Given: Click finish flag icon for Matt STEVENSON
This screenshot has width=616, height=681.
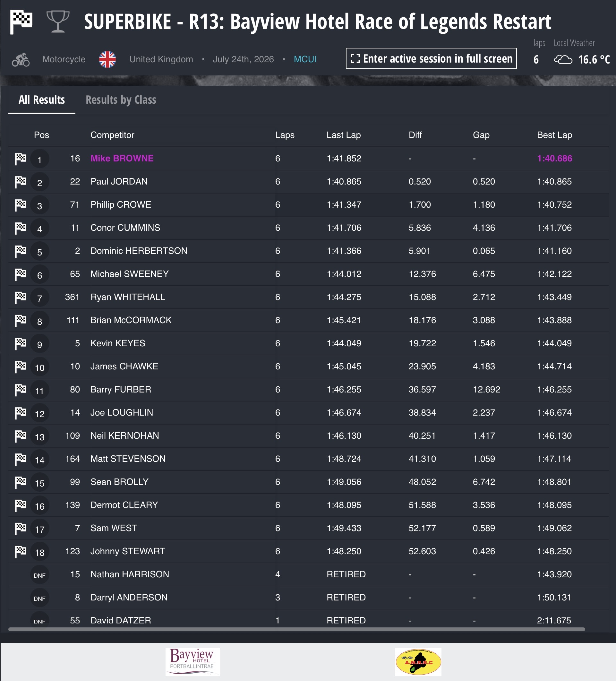Looking at the screenshot, I should pos(20,460).
